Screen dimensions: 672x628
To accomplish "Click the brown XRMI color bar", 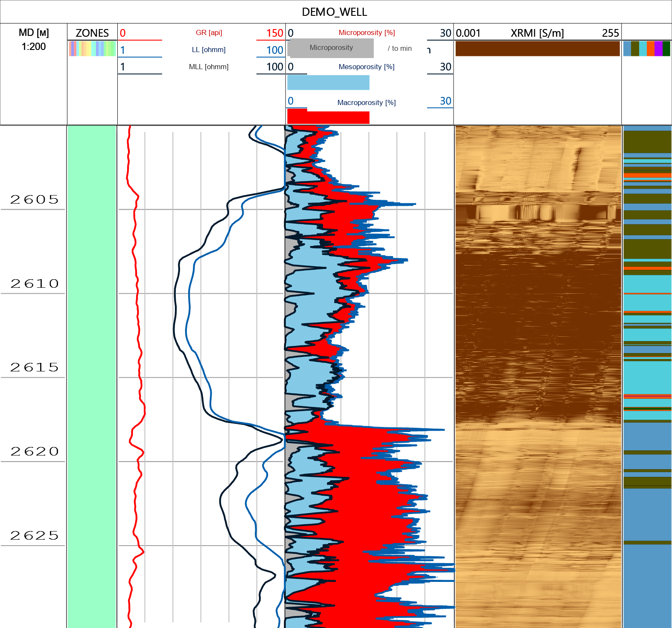I will tap(538, 49).
